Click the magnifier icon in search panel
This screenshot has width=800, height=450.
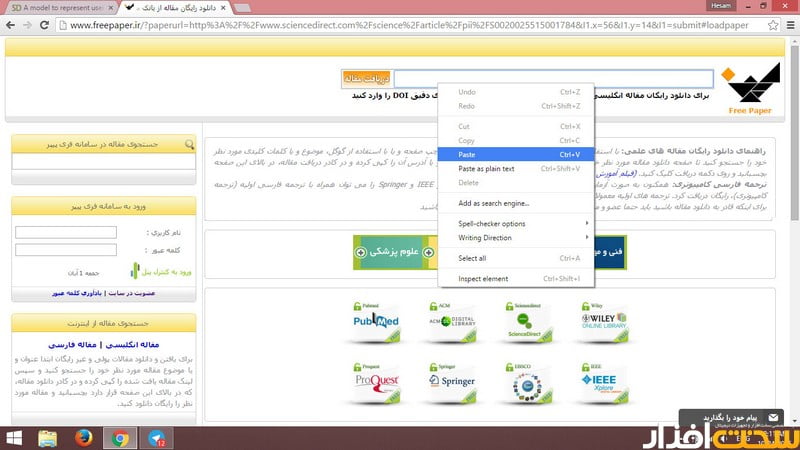[x=189, y=145]
